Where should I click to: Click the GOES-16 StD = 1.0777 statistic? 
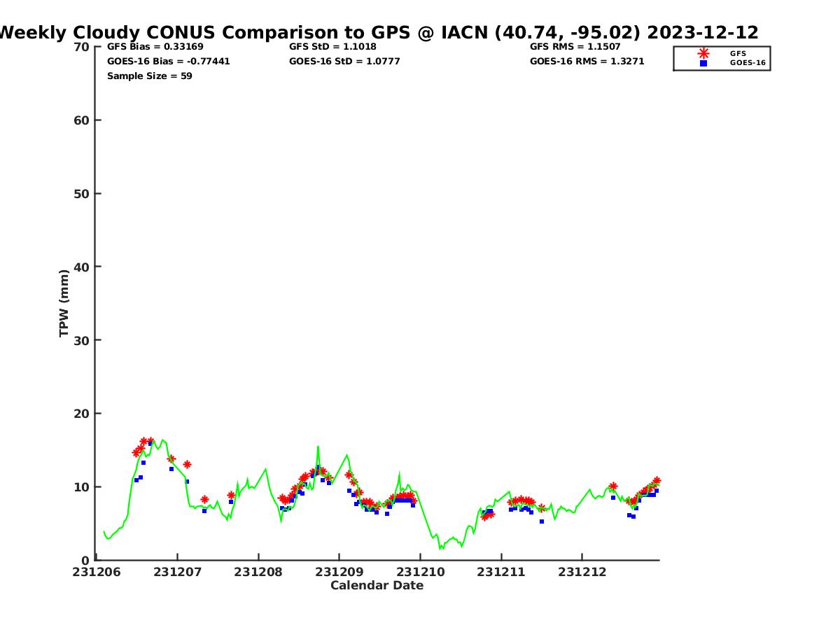tap(346, 62)
